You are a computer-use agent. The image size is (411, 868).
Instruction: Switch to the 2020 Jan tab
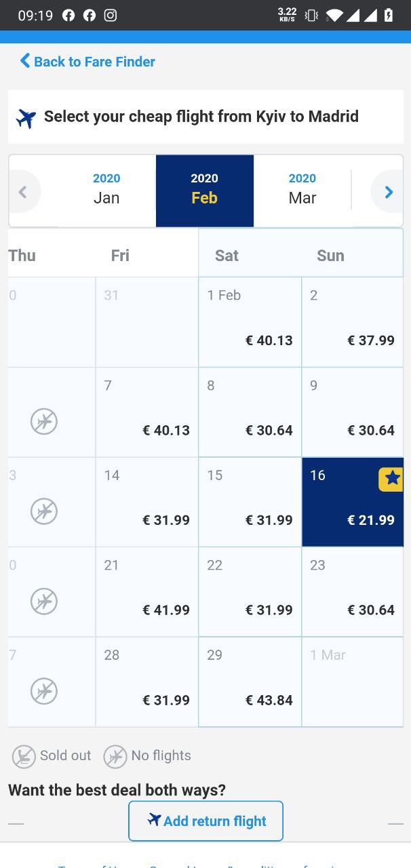[x=106, y=189]
